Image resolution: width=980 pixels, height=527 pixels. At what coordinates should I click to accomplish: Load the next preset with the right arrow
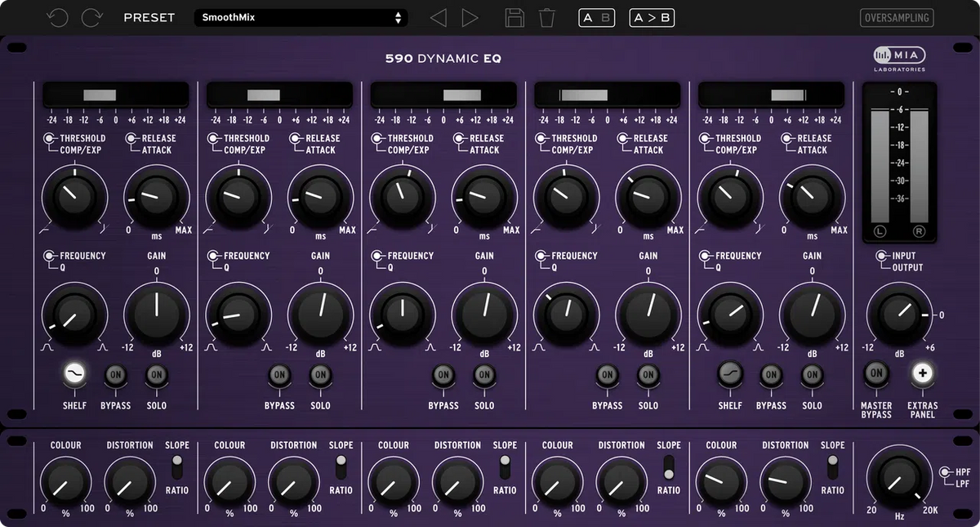(x=471, y=17)
